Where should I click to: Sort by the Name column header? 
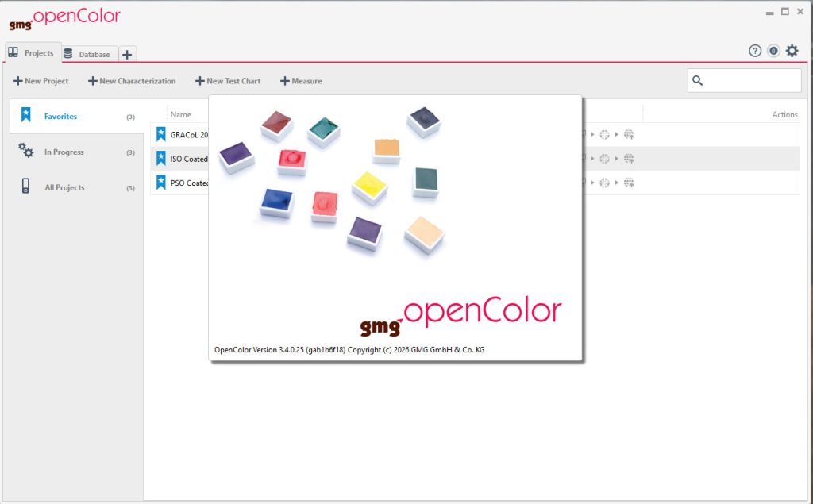(x=181, y=114)
